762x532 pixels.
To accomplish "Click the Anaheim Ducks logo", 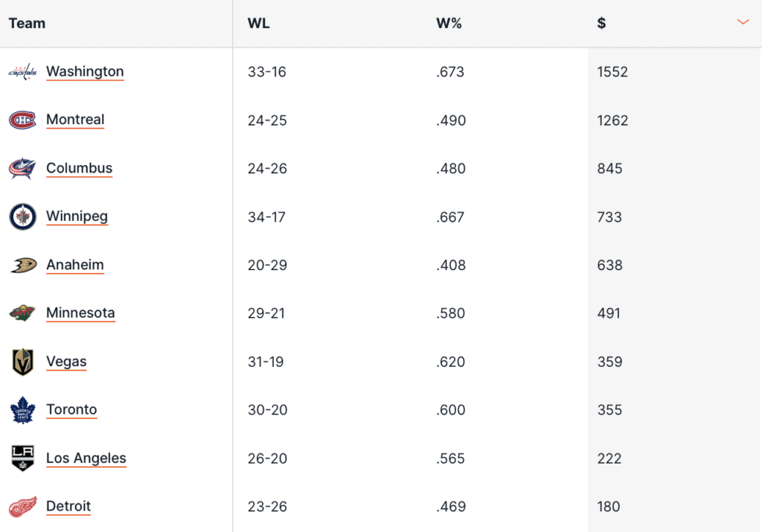I will coord(22,265).
